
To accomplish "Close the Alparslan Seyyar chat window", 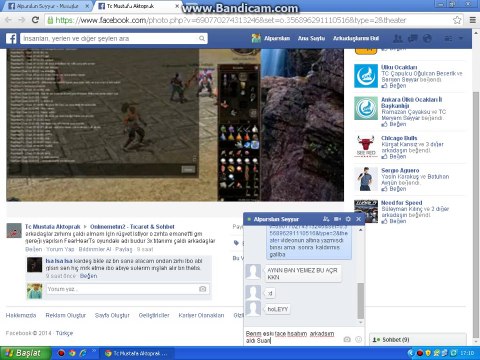I will point(359,219).
